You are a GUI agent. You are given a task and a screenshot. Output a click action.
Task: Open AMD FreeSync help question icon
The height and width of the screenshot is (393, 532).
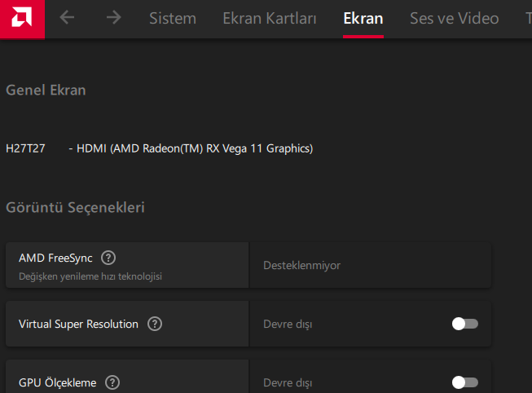[108, 258]
